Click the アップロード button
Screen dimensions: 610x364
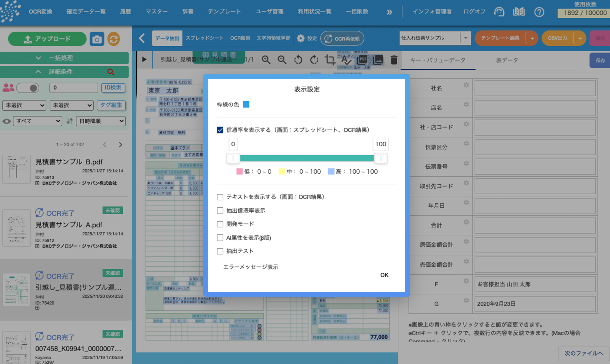[x=47, y=39]
